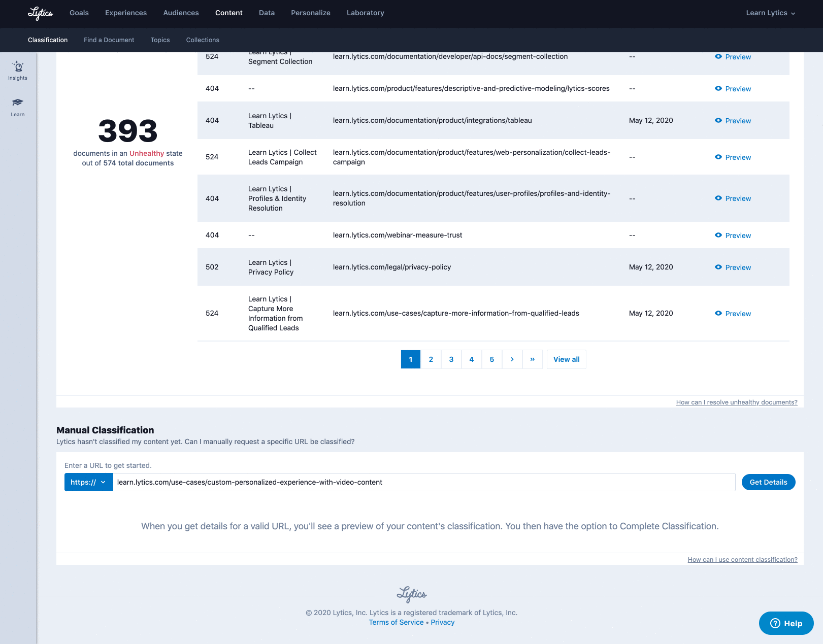Click the Help button bubble

[x=786, y=623]
